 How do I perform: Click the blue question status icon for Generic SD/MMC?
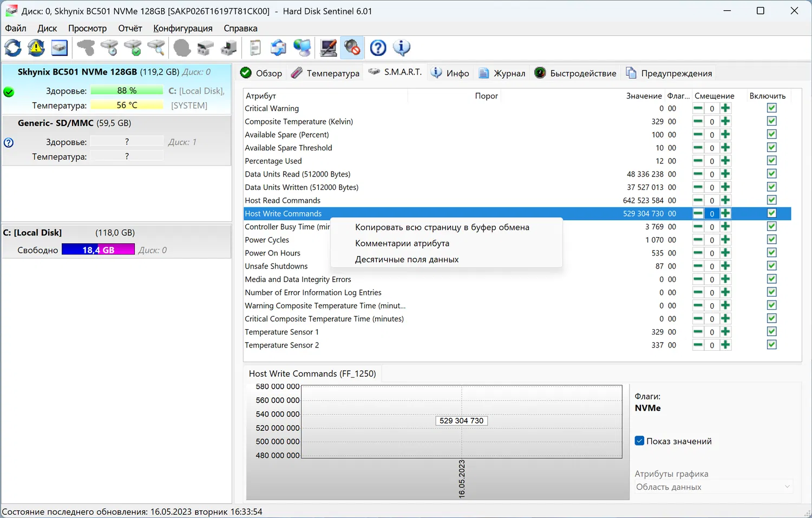[x=9, y=143]
